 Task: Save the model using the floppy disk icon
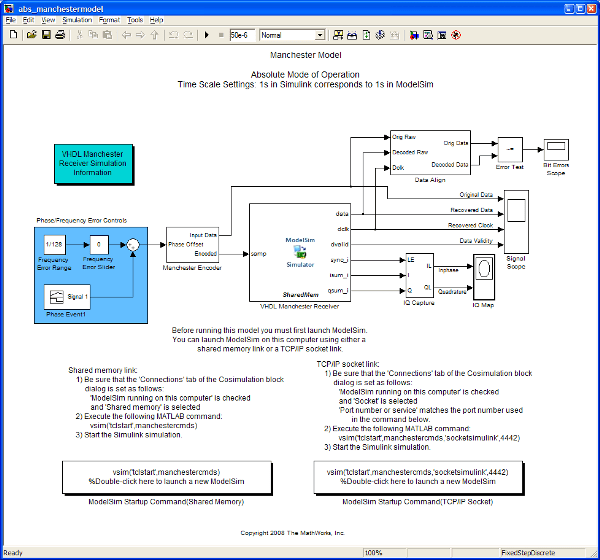(x=46, y=35)
